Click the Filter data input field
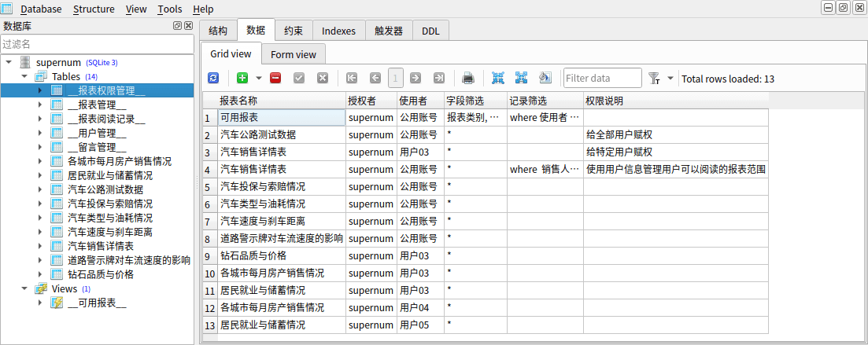This screenshot has height=345, width=868. pos(603,78)
